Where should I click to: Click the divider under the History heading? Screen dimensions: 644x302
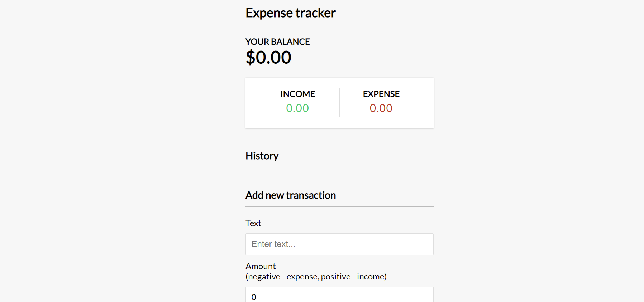(x=339, y=167)
